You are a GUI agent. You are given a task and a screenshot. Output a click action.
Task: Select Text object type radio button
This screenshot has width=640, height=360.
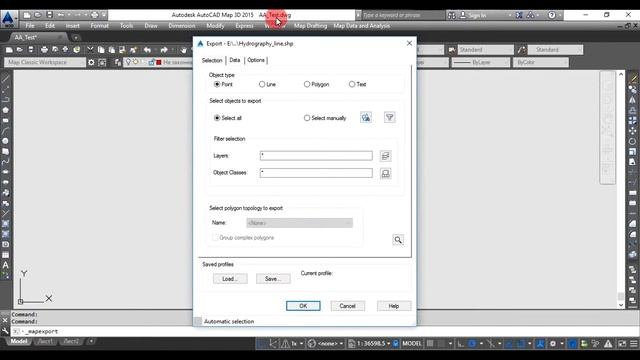pyautogui.click(x=352, y=84)
